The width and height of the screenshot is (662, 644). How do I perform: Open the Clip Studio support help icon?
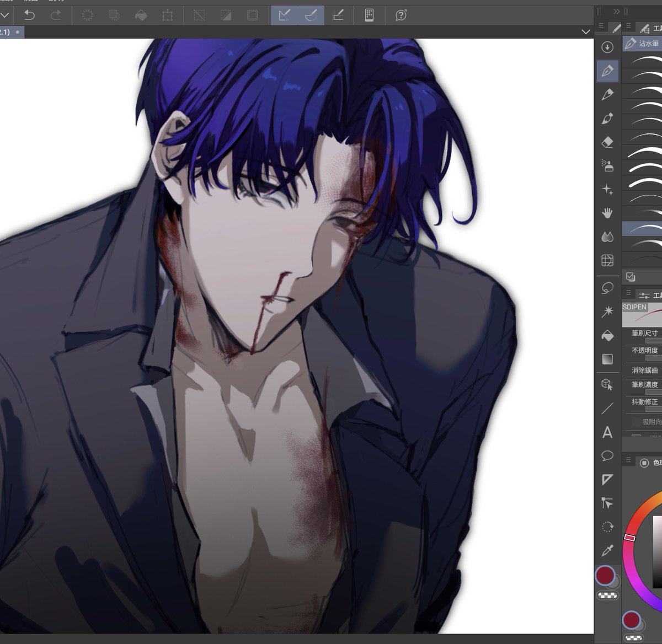point(401,15)
